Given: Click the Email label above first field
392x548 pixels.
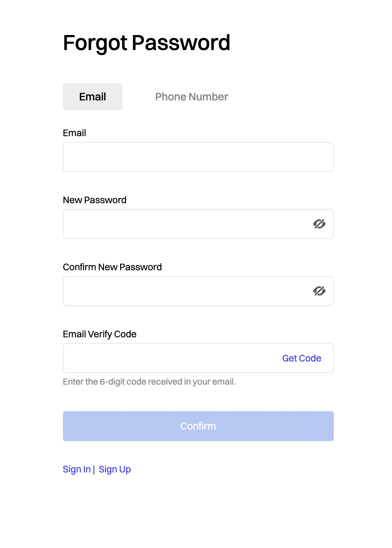Looking at the screenshot, I should click(x=75, y=133).
